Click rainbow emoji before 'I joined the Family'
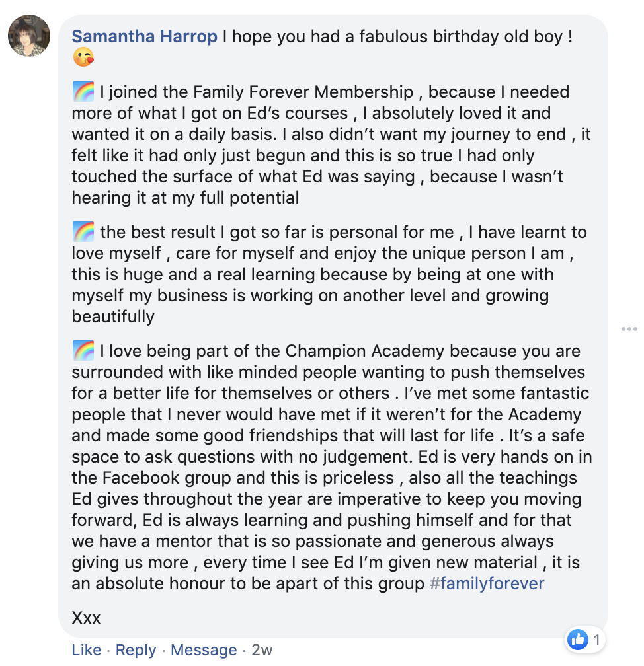The image size is (644, 666). [83, 92]
